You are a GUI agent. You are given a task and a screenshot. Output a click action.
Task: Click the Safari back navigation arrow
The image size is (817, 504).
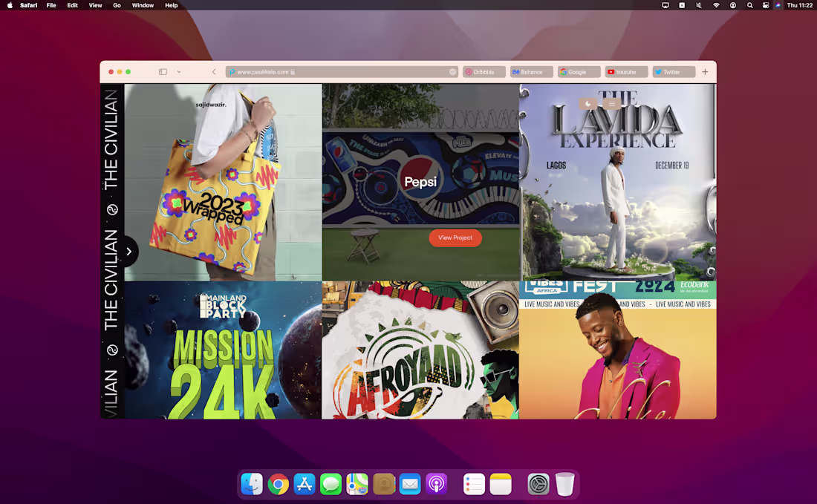[214, 71]
